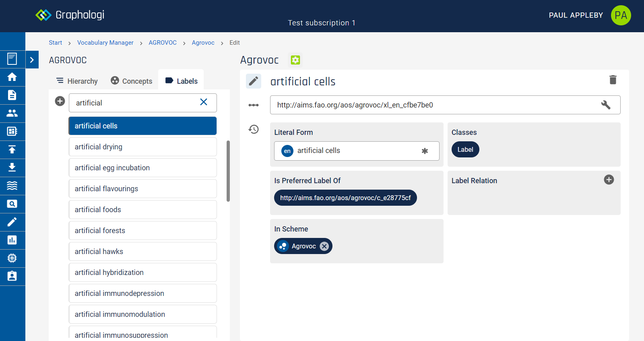644x341 pixels.
Task: Select artificial immunodepression label
Action: (x=143, y=293)
